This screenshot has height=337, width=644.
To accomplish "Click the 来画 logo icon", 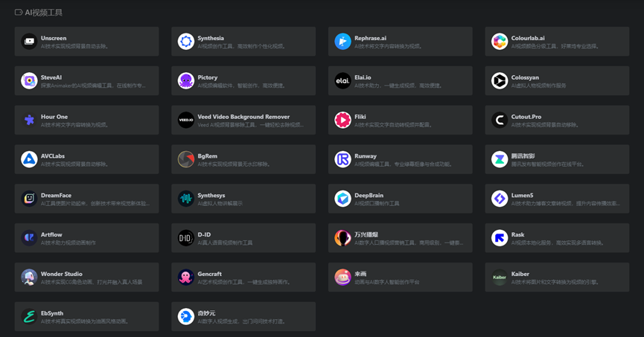I will click(x=342, y=277).
